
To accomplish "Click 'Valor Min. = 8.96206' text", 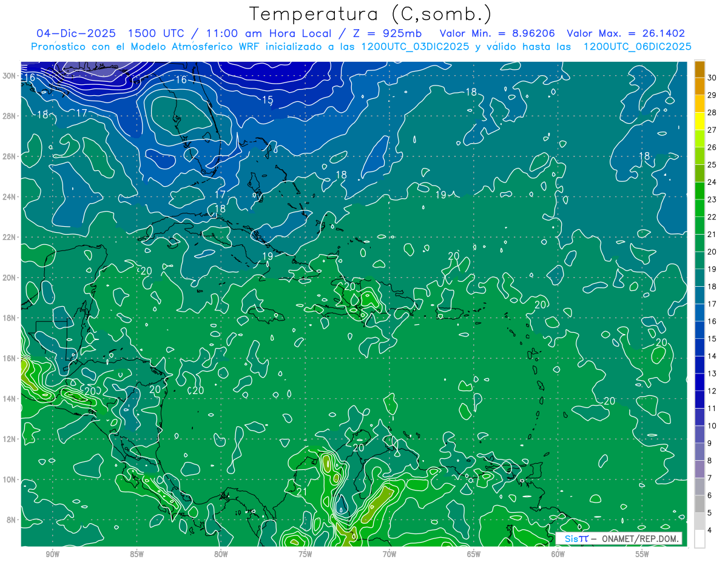I will (x=497, y=33).
